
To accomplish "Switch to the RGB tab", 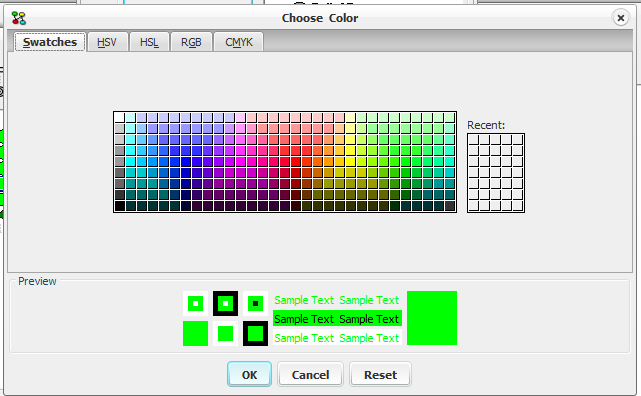I will tap(191, 42).
